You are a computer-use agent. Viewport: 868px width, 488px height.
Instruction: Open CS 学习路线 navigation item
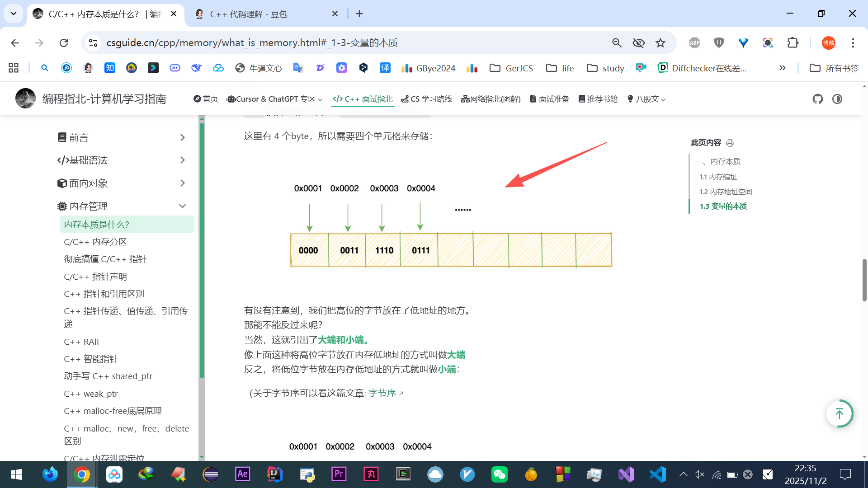pos(426,99)
